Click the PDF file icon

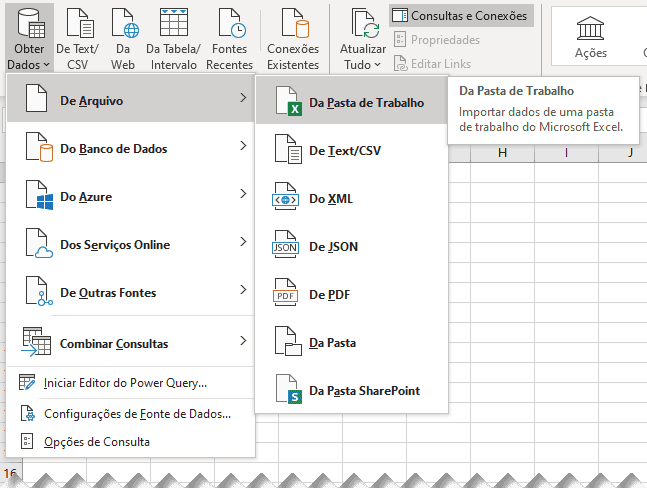tap(285, 292)
